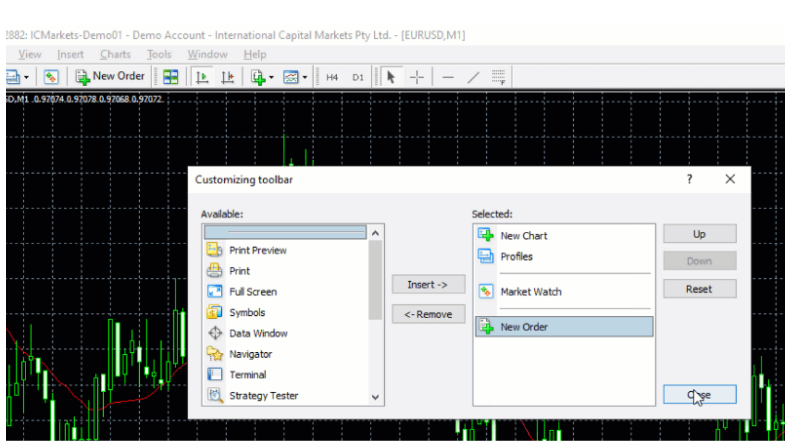Open the Tools menu

tap(159, 54)
